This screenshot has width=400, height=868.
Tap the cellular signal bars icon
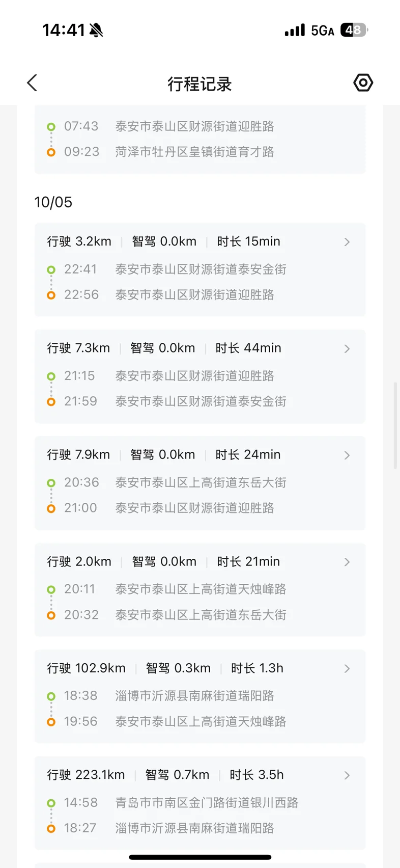pos(295,31)
